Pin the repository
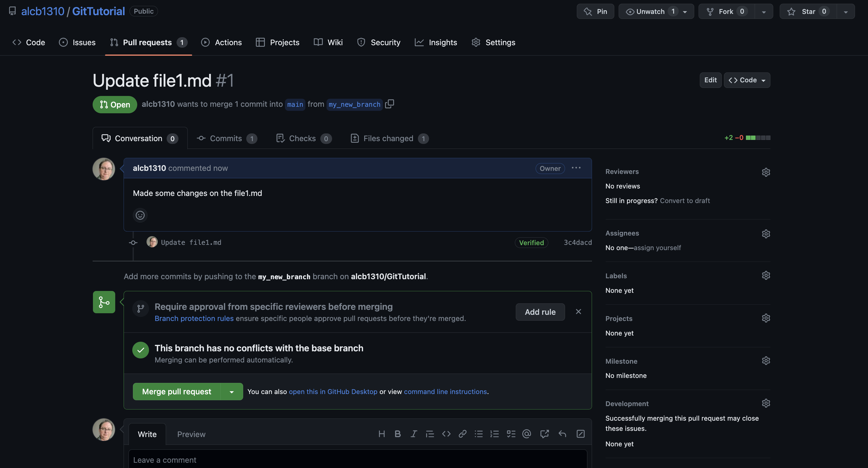The width and height of the screenshot is (868, 468). tap(595, 11)
